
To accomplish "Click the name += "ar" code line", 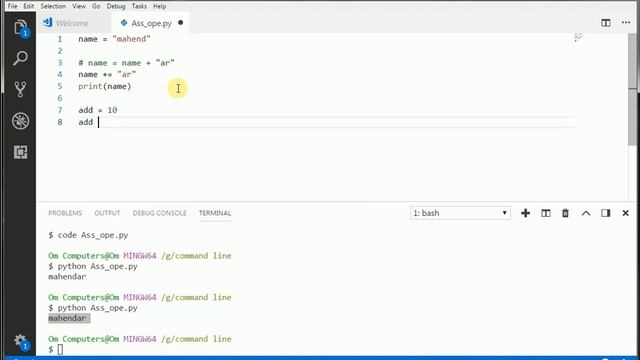I will tap(107, 75).
